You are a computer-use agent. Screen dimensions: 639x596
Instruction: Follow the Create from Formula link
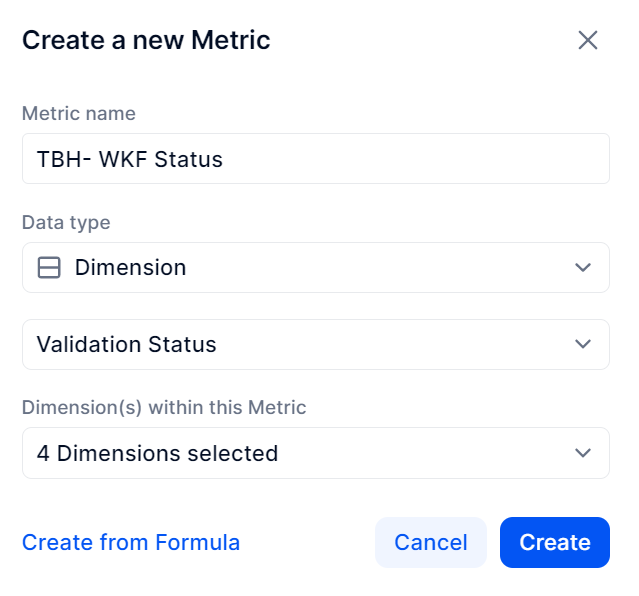[131, 543]
